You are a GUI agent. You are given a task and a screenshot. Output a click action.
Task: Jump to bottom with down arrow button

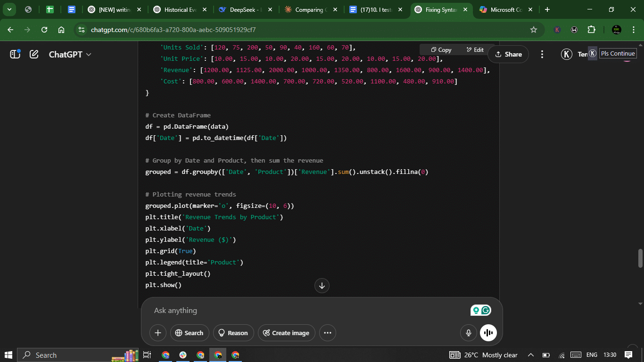point(322,285)
